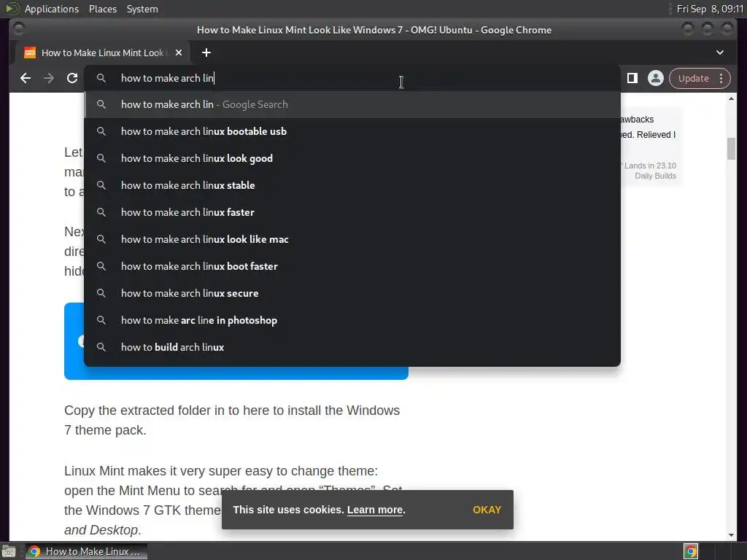
Task: Click the browser Forward arrow
Action: [49, 78]
